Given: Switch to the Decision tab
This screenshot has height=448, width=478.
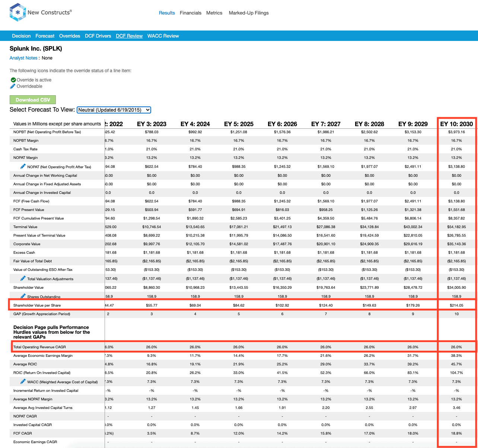Looking at the screenshot, I should click(x=21, y=36).
